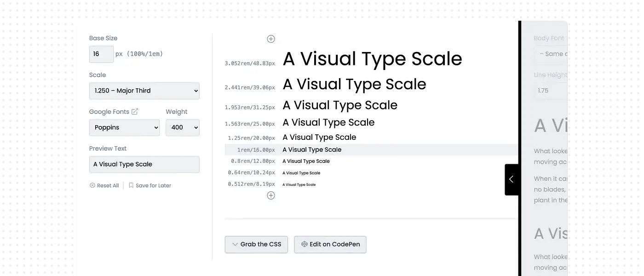Screen dimensions: 644x276
Task: Click the black left-chevron panel tab
Action: click(x=512, y=179)
